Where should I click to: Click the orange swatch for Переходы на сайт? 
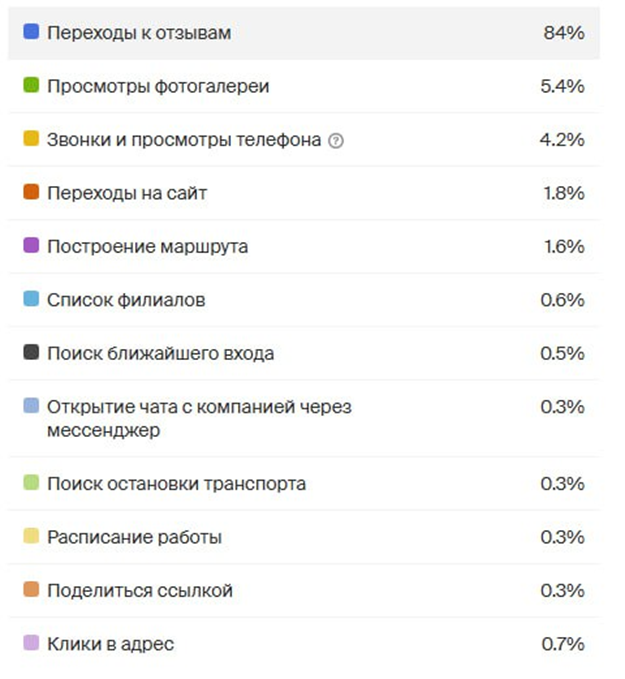click(x=31, y=193)
